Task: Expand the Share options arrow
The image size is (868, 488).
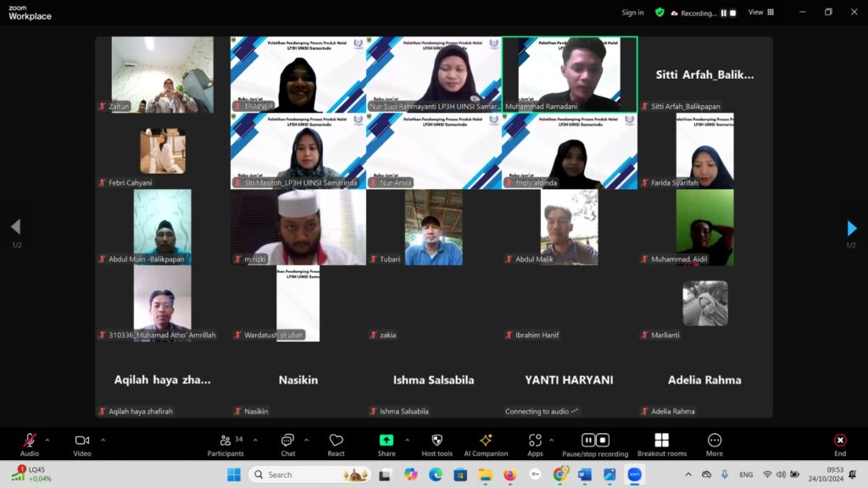Action: pos(407,440)
